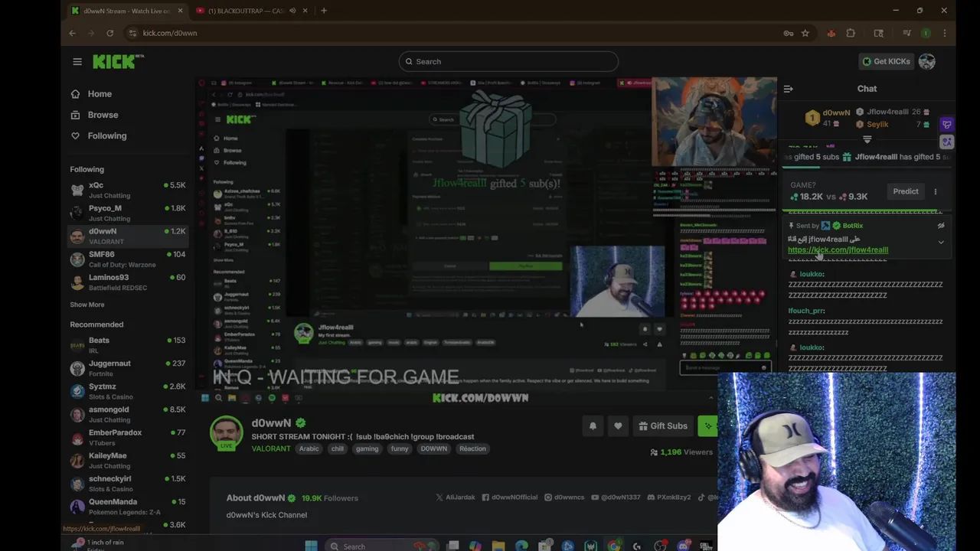Click Show More under Following

tap(87, 305)
